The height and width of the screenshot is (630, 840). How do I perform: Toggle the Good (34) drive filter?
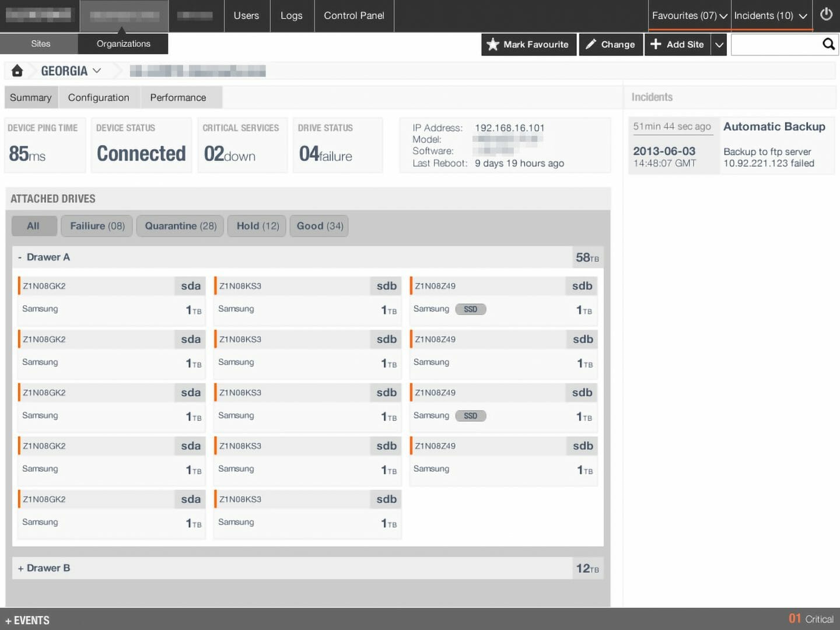319,226
